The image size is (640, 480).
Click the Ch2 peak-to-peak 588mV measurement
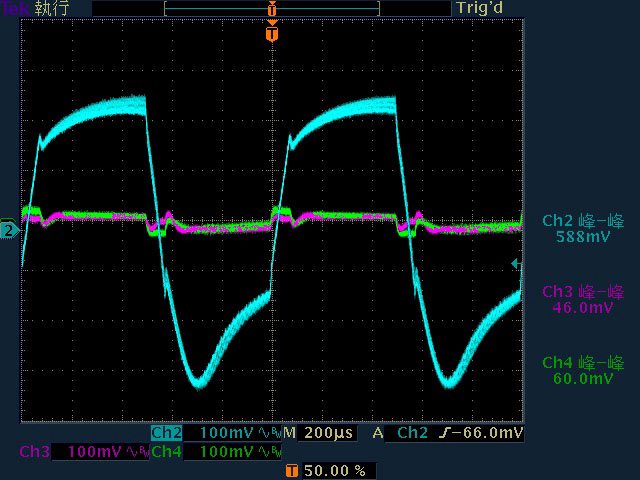click(583, 229)
